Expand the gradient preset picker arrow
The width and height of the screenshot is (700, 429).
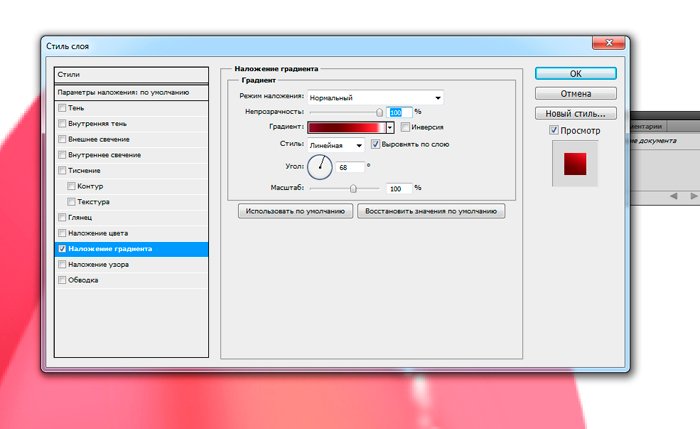[x=391, y=128]
